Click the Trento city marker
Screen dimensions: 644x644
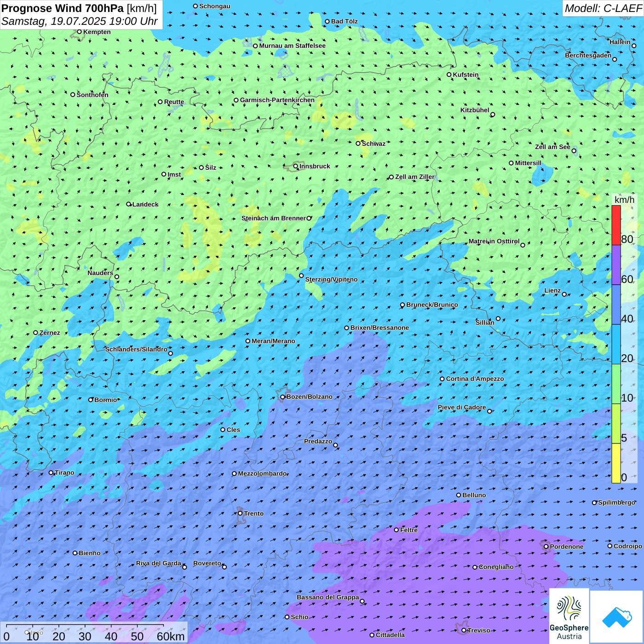pyautogui.click(x=240, y=513)
